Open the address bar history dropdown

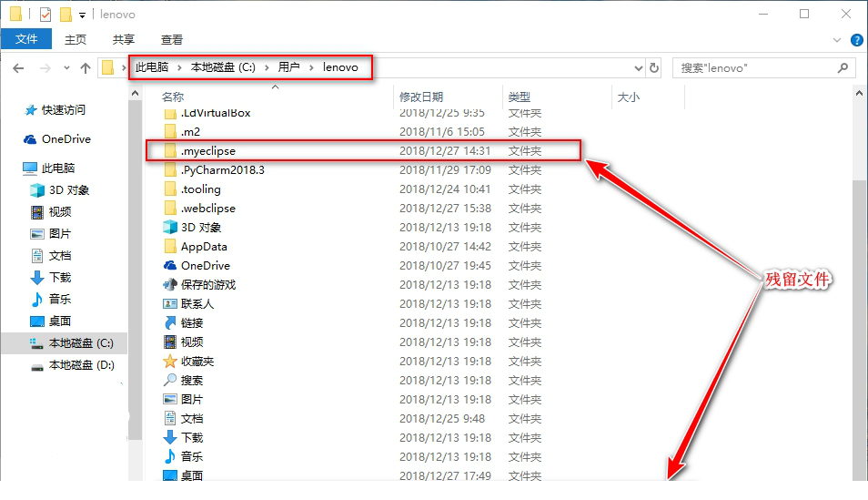click(639, 68)
